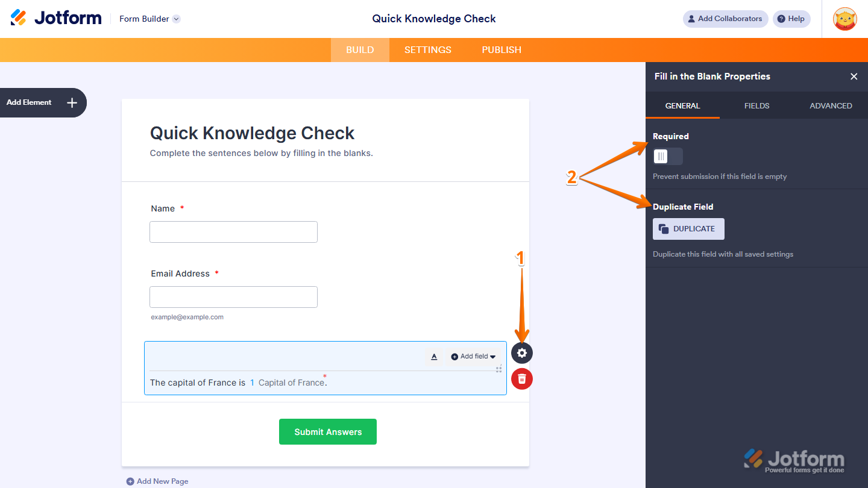Click Add New Page
Viewport: 868px width, 488px height.
point(157,481)
